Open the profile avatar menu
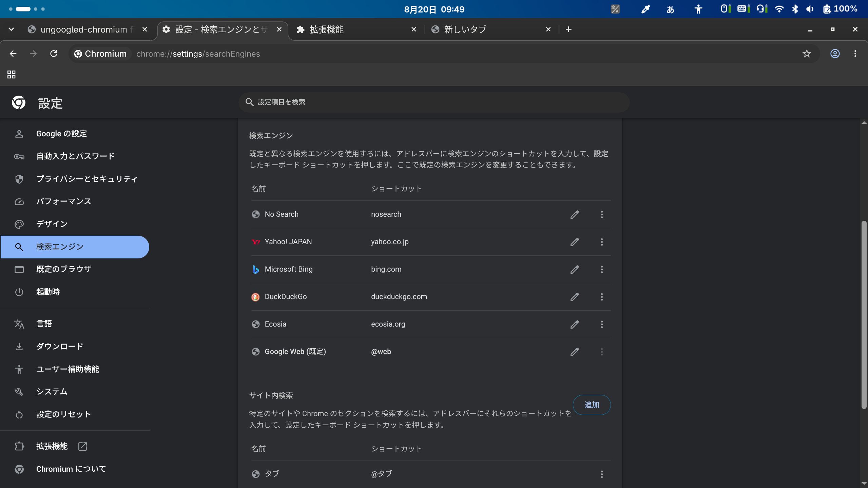868x488 pixels. [x=835, y=54]
